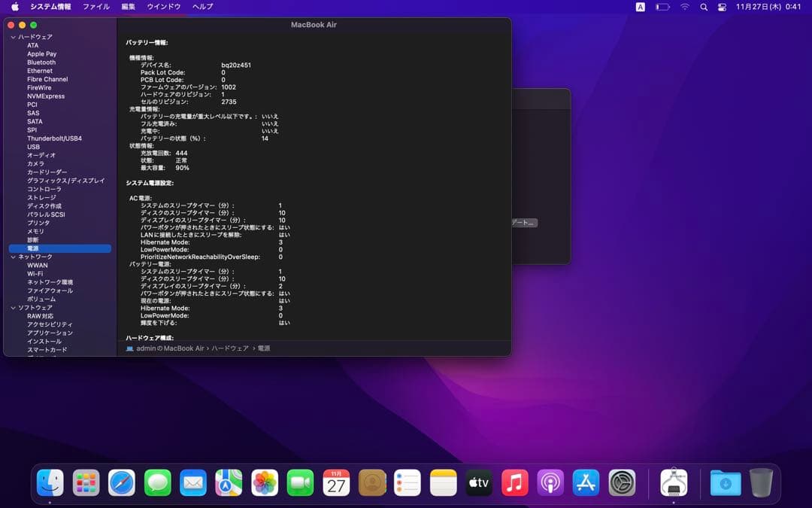Select アプリケーション in the sidebar
This screenshot has height=508, width=812.
point(50,333)
